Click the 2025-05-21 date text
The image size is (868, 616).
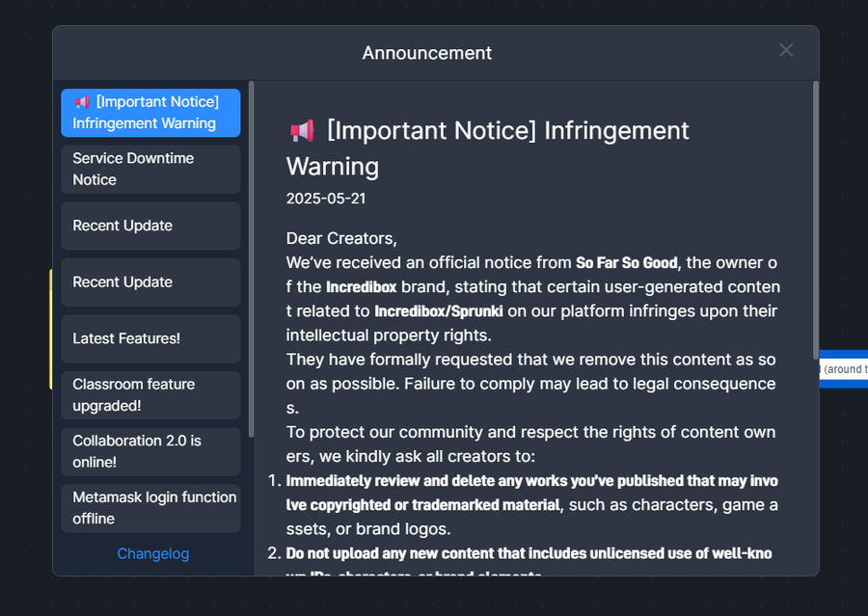[326, 199]
